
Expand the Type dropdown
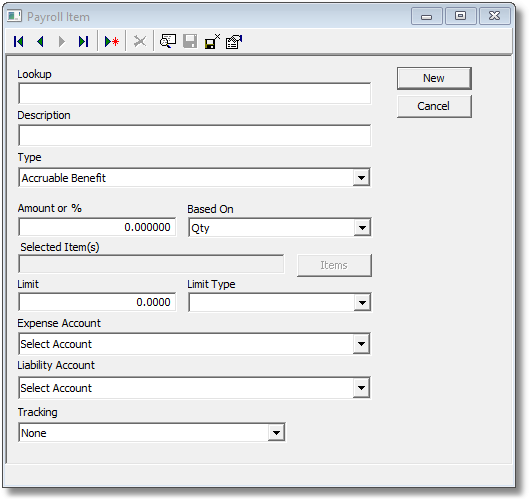pos(361,177)
